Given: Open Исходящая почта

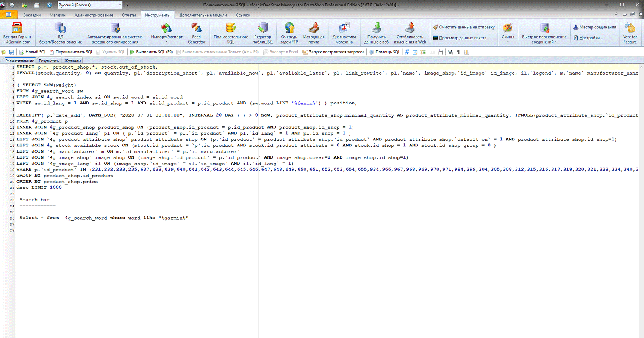Looking at the screenshot, I should tap(314, 33).
